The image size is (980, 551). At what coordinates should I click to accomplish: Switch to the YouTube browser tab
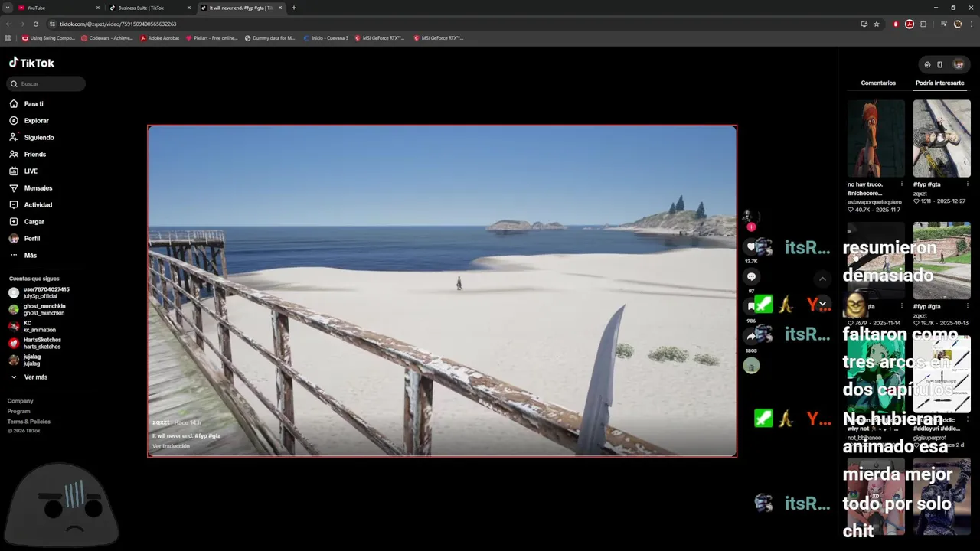point(57,8)
